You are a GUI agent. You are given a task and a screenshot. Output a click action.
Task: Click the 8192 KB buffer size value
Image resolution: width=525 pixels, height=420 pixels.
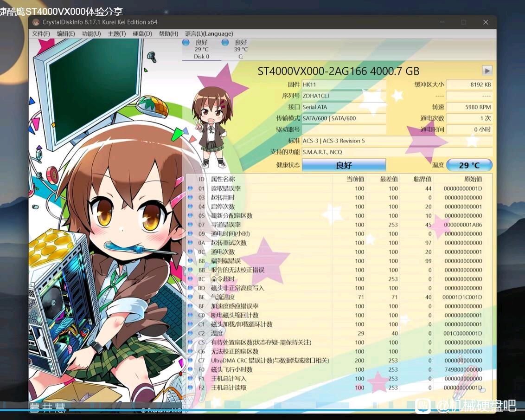(469, 84)
